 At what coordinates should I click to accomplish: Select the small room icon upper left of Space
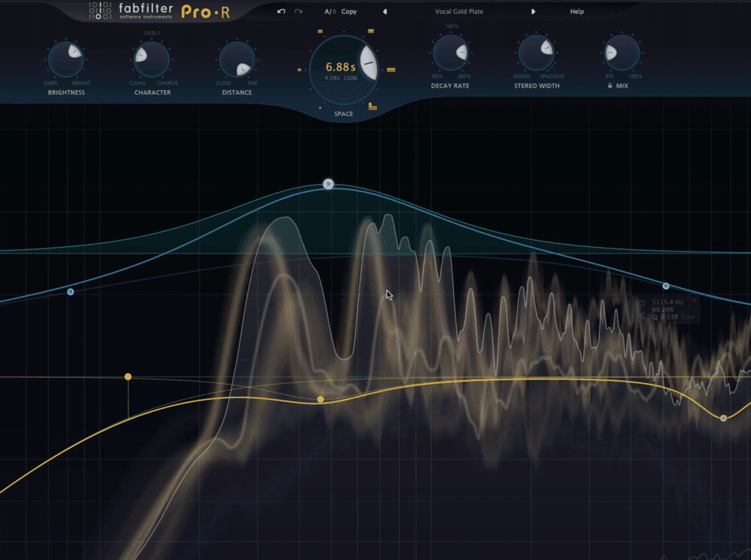320,32
